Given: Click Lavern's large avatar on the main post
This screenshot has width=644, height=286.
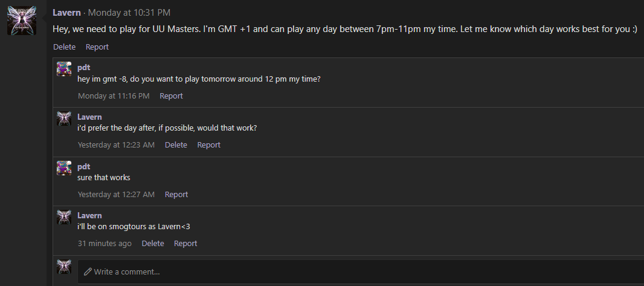Looking at the screenshot, I should (22, 21).
